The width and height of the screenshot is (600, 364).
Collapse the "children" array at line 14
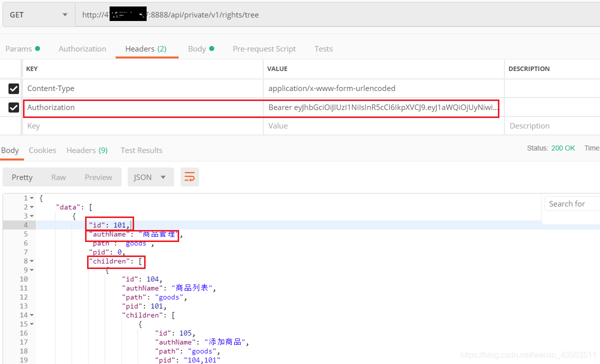click(32, 315)
